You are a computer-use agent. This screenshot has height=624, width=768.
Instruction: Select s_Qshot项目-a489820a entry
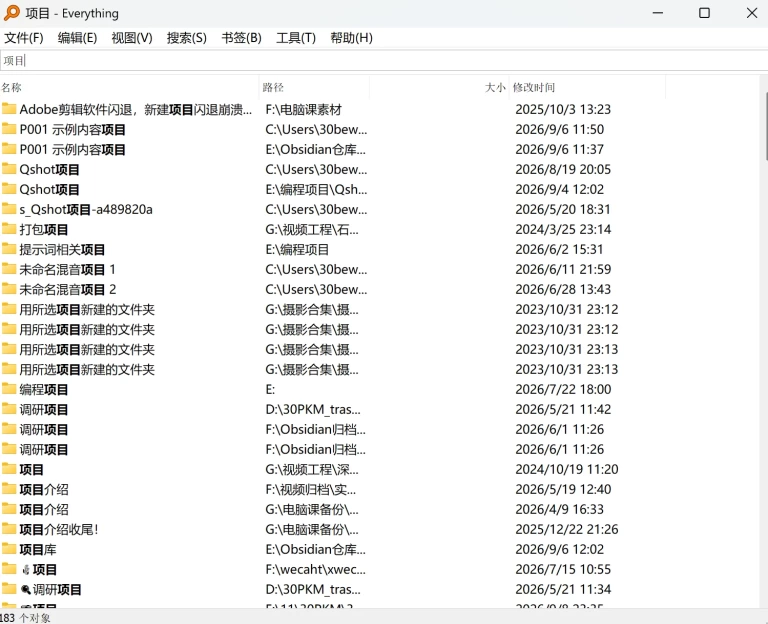(86, 210)
